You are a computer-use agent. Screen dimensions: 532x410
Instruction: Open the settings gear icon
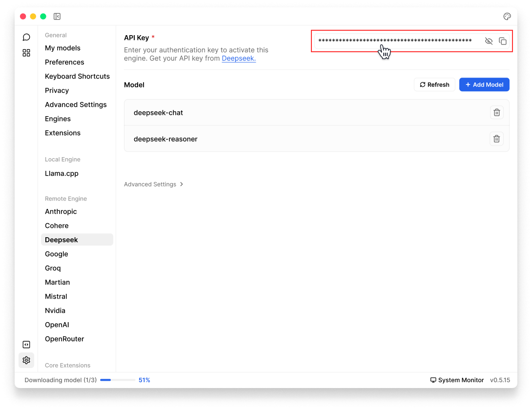pyautogui.click(x=26, y=360)
